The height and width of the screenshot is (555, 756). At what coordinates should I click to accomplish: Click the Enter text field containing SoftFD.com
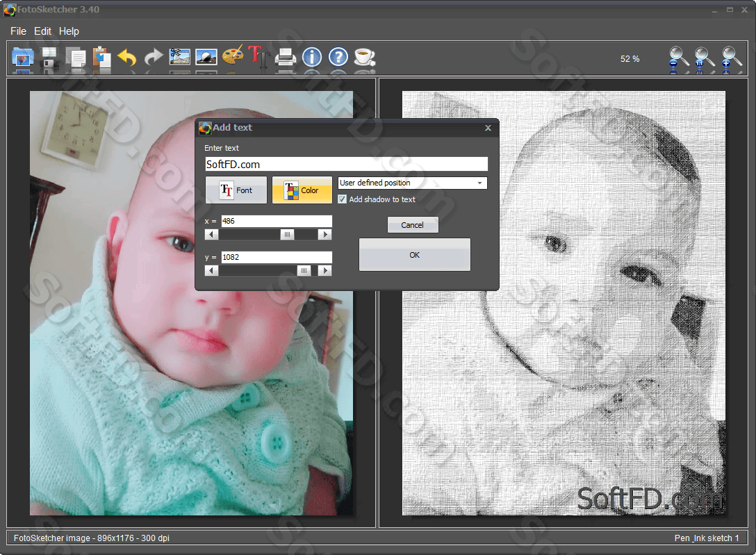pos(346,165)
